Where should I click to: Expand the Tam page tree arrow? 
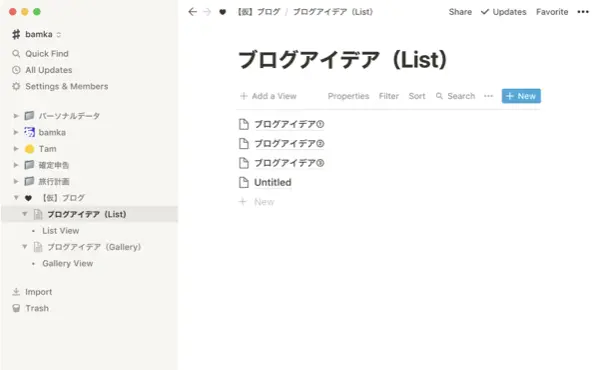pos(16,149)
